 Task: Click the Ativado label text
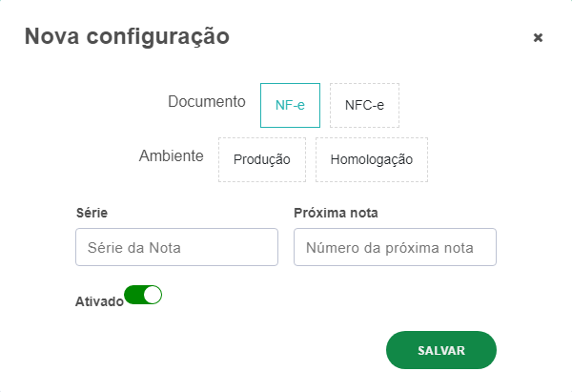click(x=99, y=301)
